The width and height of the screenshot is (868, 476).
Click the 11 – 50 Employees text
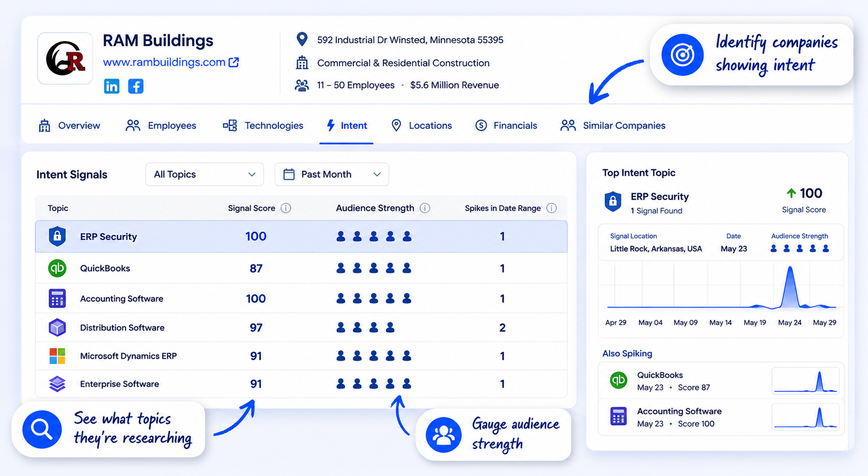(x=356, y=85)
